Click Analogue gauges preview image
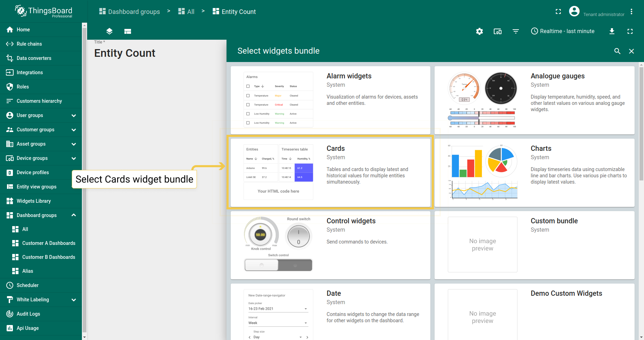The height and width of the screenshot is (340, 644). tap(483, 100)
